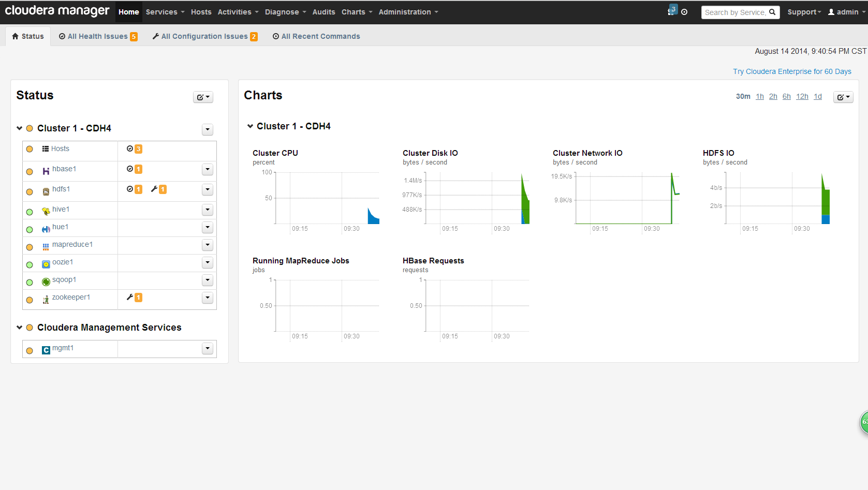The width and height of the screenshot is (868, 490).
Task: Click the Cloudera Manager logo
Action: (x=57, y=11)
